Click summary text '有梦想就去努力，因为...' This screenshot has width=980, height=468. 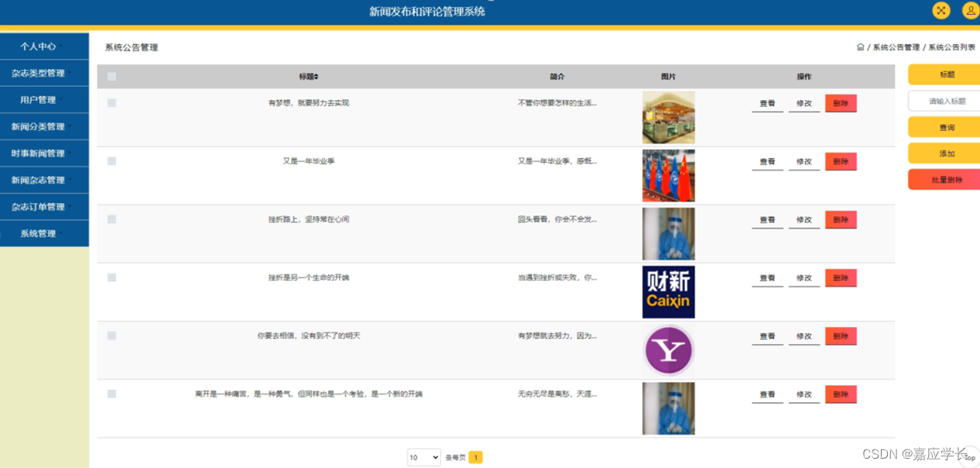[x=557, y=336]
